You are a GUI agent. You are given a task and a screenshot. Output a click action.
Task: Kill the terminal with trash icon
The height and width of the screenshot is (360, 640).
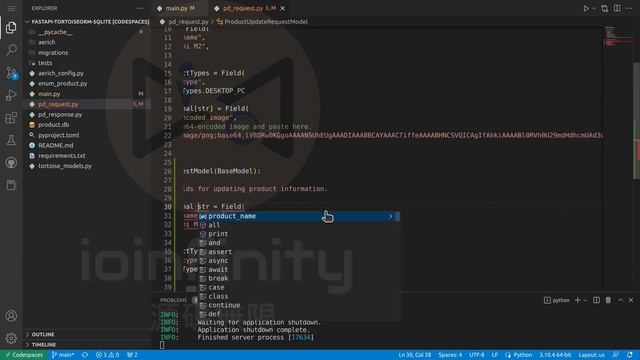(x=608, y=300)
